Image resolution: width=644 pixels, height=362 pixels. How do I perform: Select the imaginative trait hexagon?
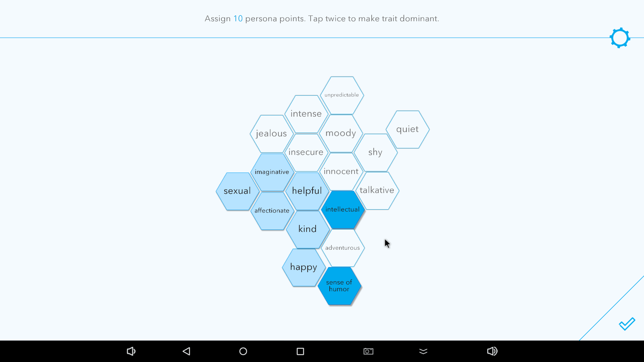click(x=272, y=172)
